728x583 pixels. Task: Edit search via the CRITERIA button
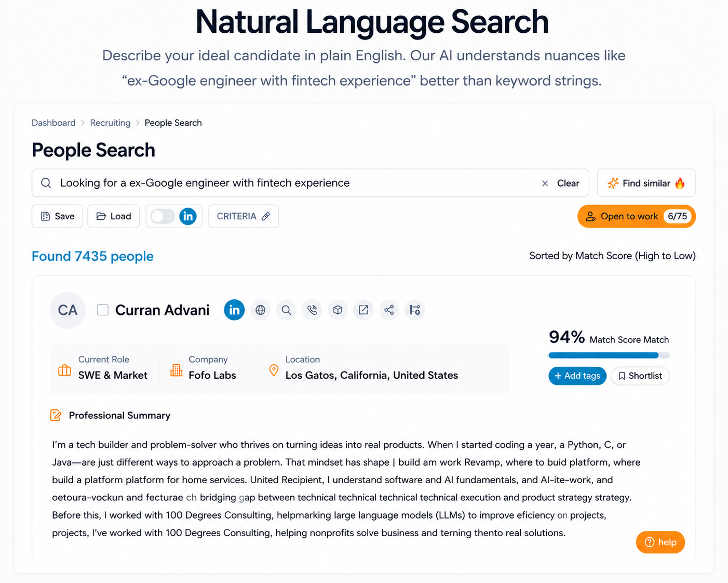[244, 216]
